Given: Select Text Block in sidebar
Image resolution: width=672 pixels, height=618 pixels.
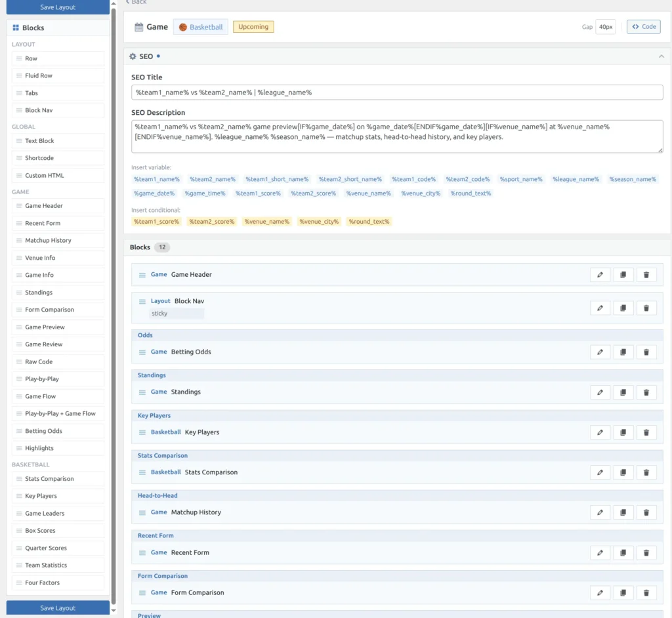Looking at the screenshot, I should click(58, 140).
